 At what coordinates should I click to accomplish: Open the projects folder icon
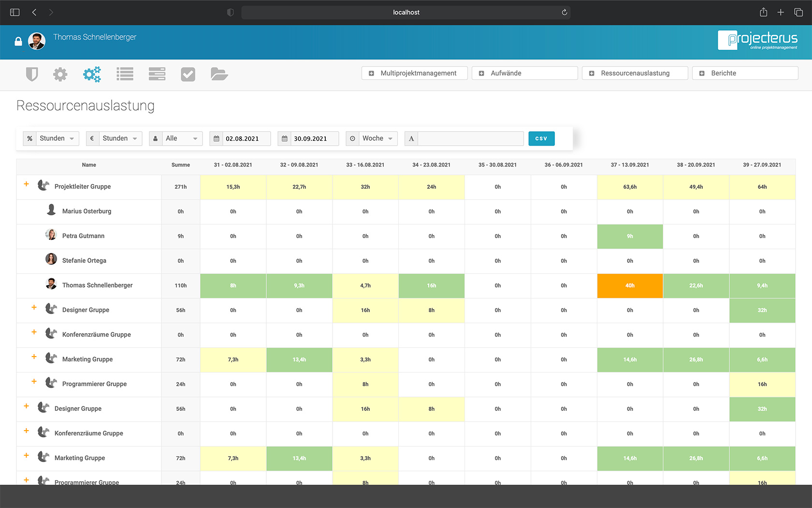point(219,74)
